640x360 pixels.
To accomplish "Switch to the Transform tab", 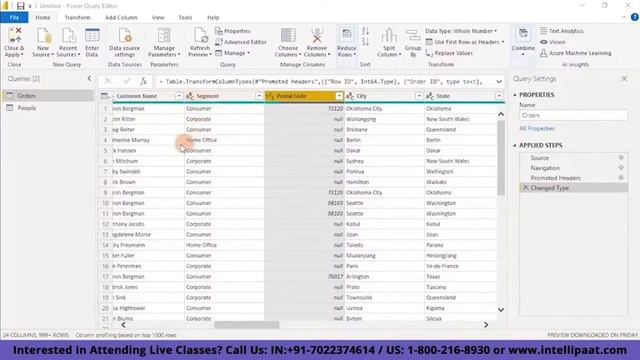I will coord(77,18).
